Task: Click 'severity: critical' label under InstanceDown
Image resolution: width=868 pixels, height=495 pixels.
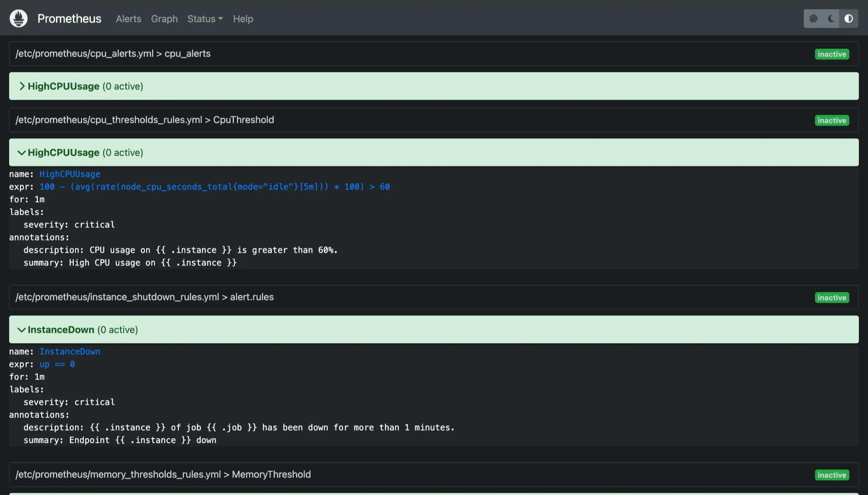Action: click(69, 402)
